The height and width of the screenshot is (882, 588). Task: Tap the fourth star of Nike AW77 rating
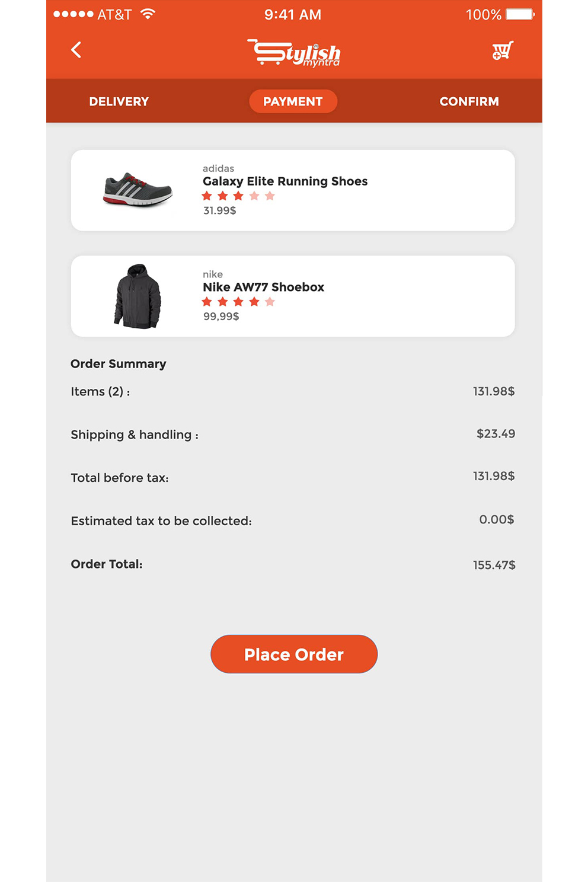point(254,302)
